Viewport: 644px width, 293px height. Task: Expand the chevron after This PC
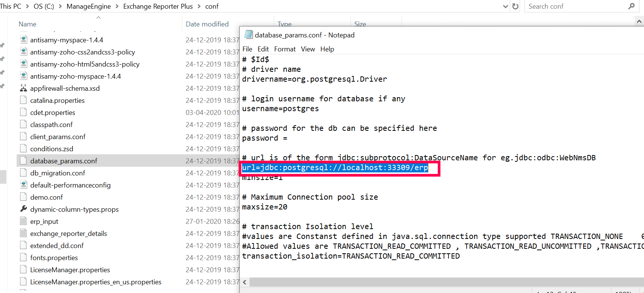(x=27, y=6)
